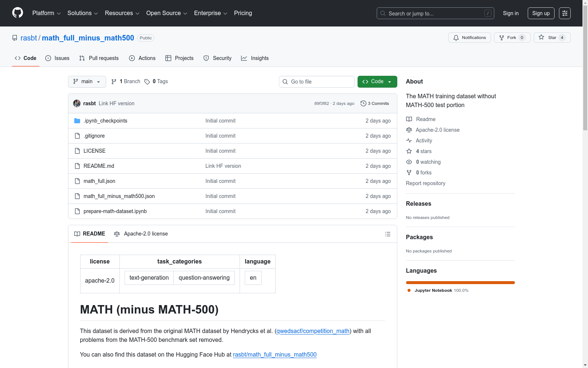The image size is (588, 368).
Task: Open the command palette icon button
Action: [565, 13]
